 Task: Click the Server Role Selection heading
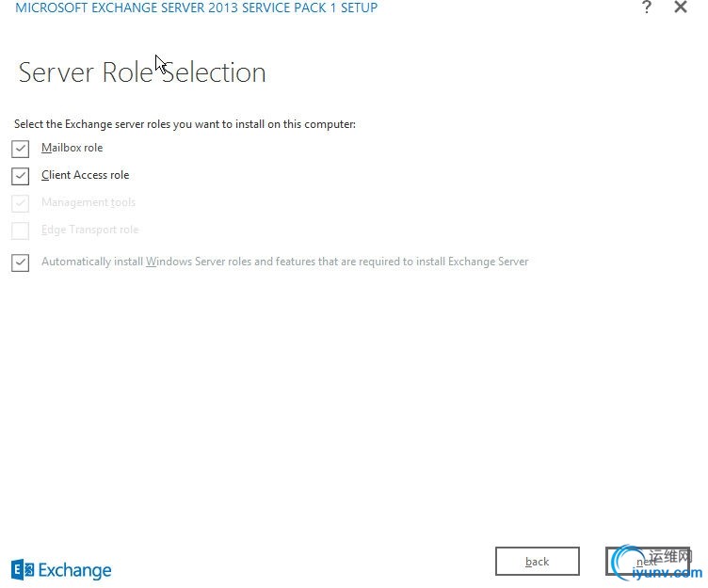[x=142, y=72]
